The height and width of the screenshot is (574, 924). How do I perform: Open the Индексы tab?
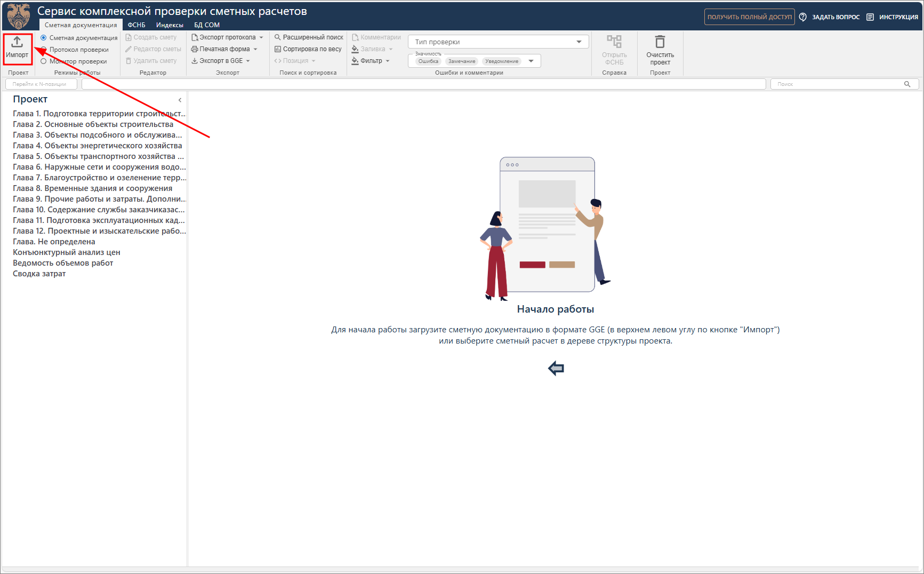pyautogui.click(x=170, y=25)
